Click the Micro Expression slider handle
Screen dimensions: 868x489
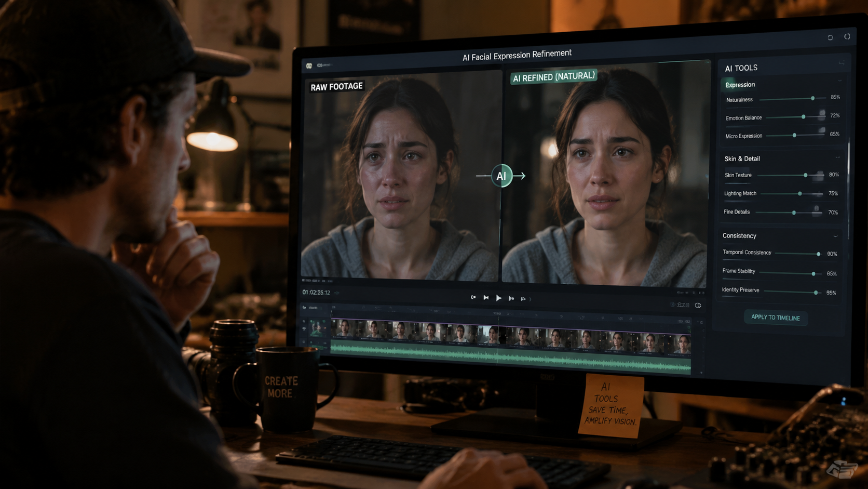794,135
